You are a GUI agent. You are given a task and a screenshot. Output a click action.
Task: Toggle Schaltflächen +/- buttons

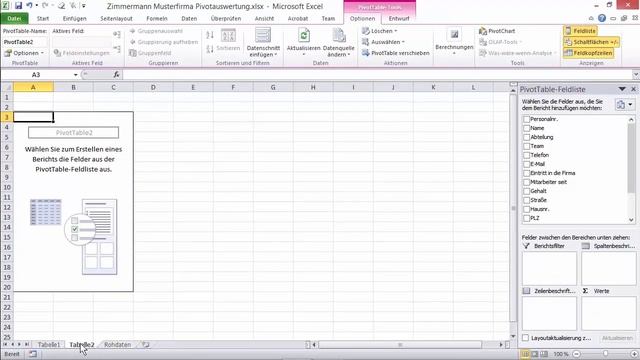(591, 42)
